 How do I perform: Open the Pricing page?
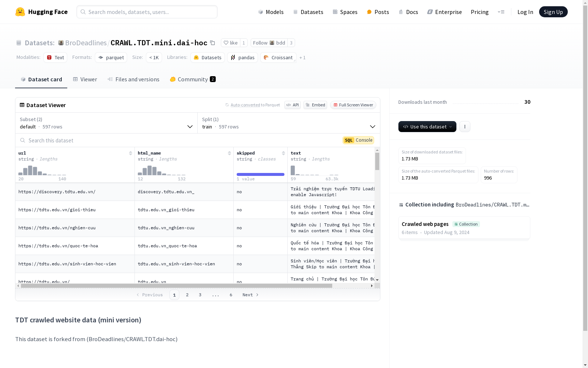(x=480, y=12)
